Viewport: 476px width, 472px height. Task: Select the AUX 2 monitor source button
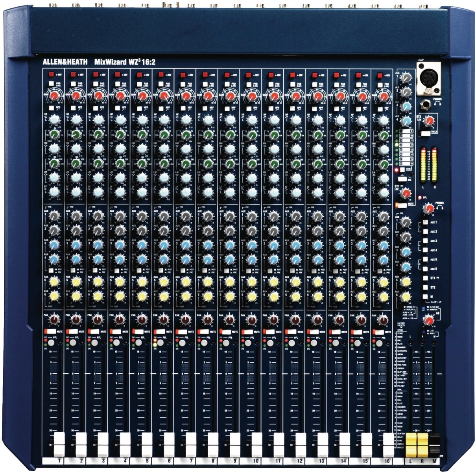426,232
